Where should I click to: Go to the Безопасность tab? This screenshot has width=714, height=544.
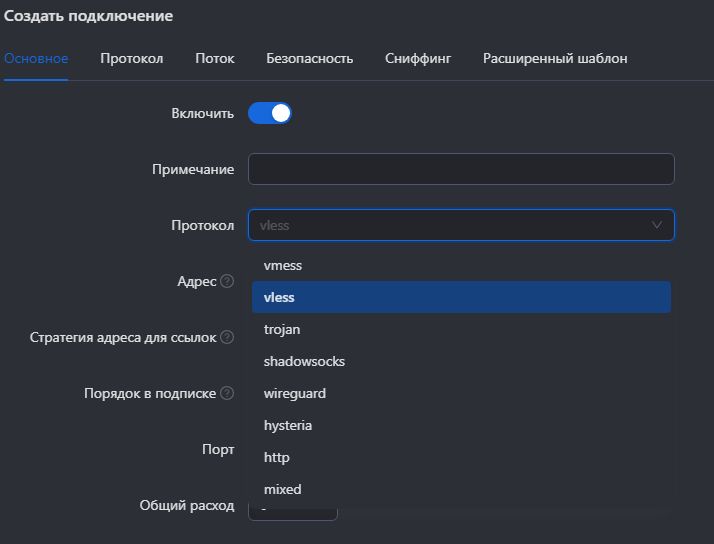click(310, 59)
